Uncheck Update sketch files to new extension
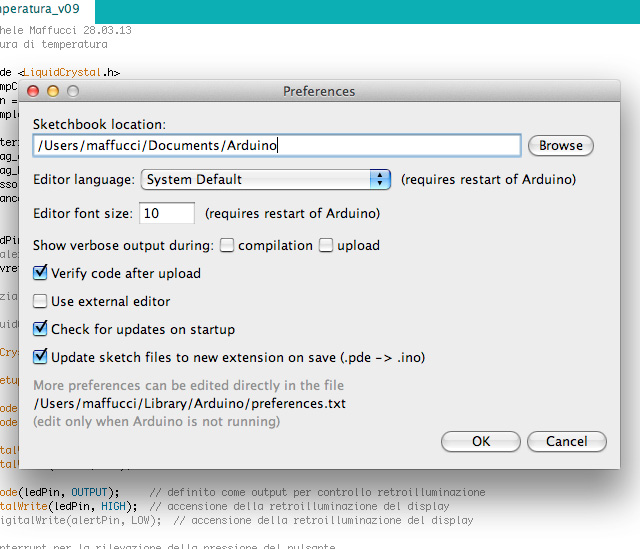 [x=41, y=356]
